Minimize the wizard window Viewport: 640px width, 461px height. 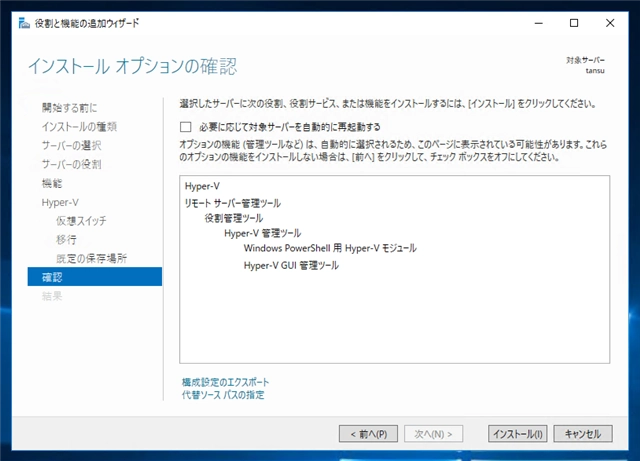coord(539,23)
